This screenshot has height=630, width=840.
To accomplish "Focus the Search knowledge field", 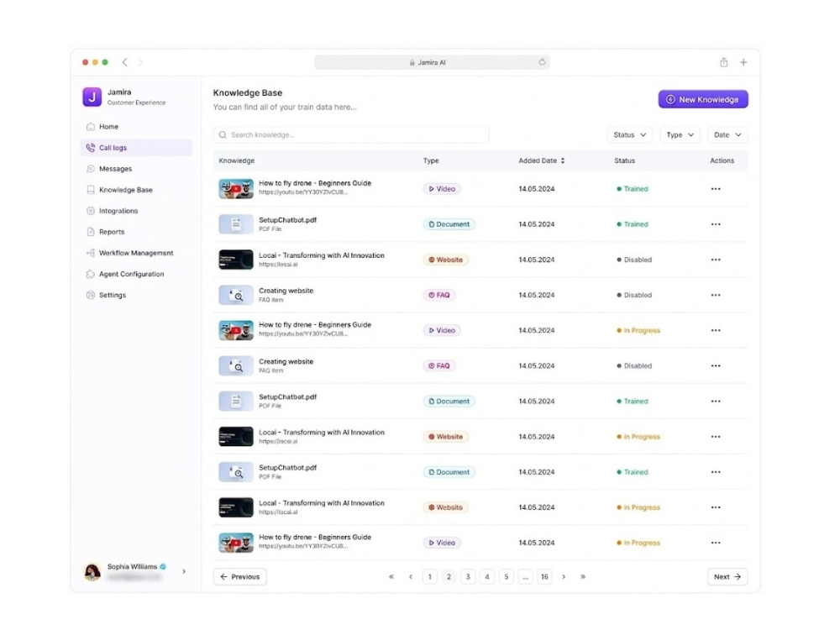I will click(x=351, y=135).
